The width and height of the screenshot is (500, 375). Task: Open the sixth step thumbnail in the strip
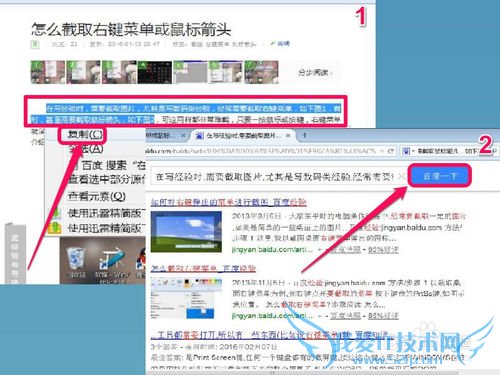point(226,72)
